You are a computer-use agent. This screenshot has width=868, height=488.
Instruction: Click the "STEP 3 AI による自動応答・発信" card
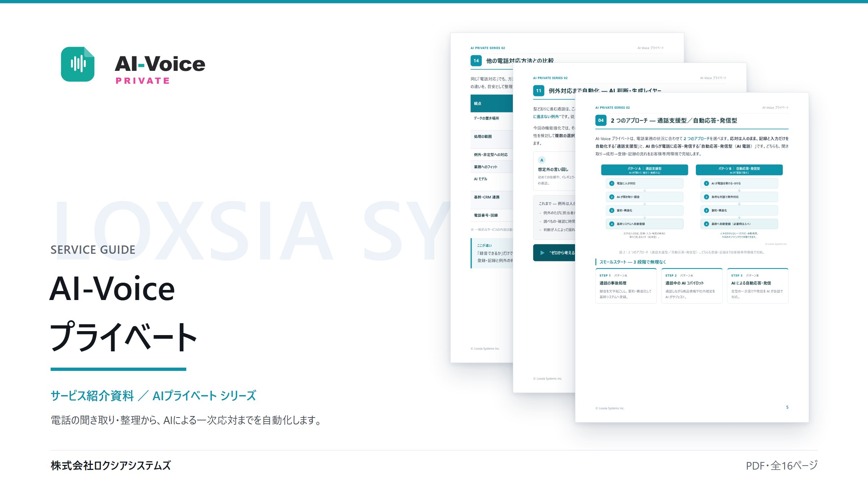[758, 286]
